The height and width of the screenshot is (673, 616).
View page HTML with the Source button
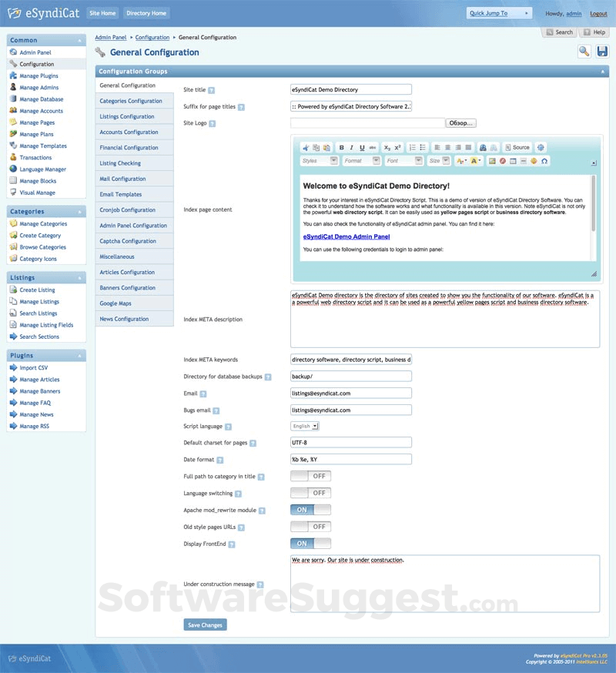click(520, 146)
